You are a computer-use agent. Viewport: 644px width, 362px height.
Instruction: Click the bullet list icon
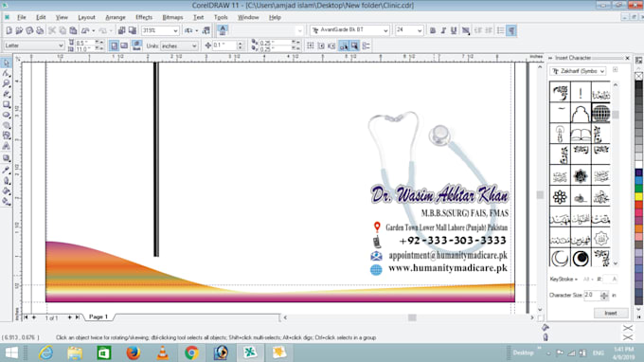(500, 30)
